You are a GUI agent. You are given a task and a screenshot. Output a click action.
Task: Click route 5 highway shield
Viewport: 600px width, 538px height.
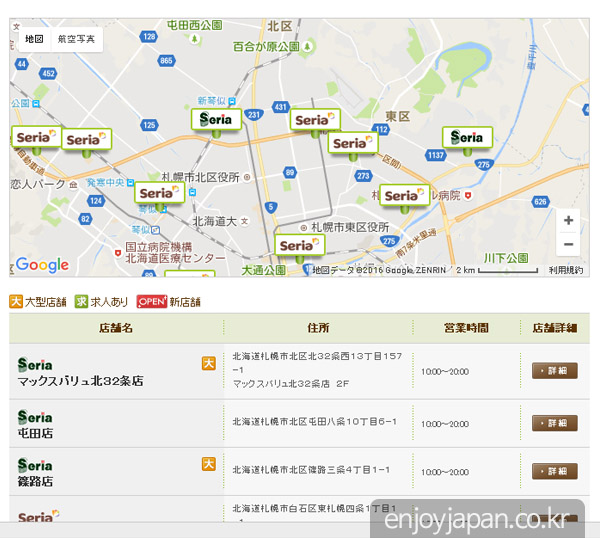[x=271, y=207]
